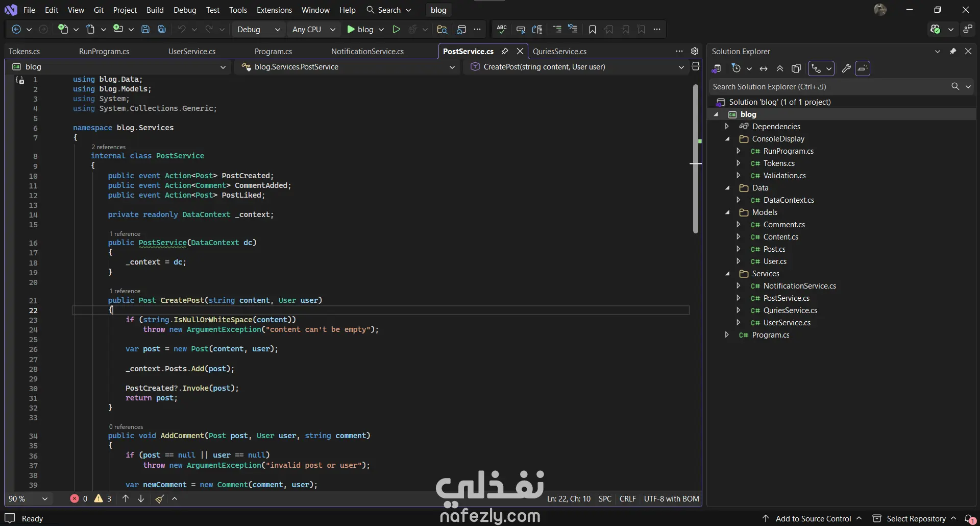Click the New Item toolbar icon
This screenshot has height=526, width=980.
click(x=63, y=29)
